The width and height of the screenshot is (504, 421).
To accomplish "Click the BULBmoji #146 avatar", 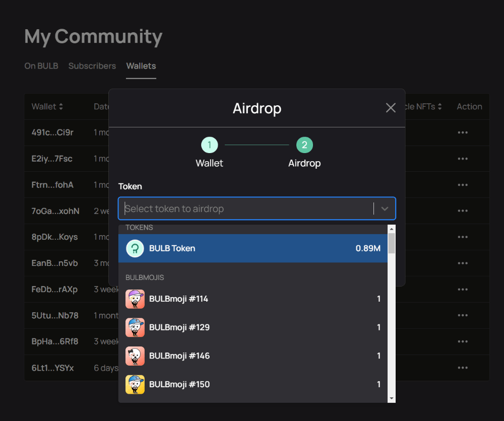I will [135, 356].
